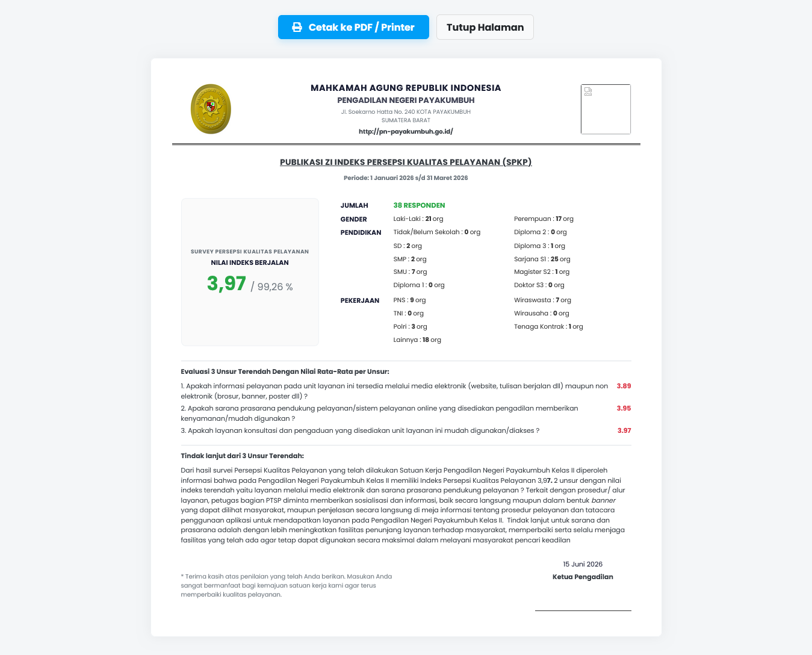Click the PEKERJAAN section label
812x655 pixels.
[x=360, y=300]
